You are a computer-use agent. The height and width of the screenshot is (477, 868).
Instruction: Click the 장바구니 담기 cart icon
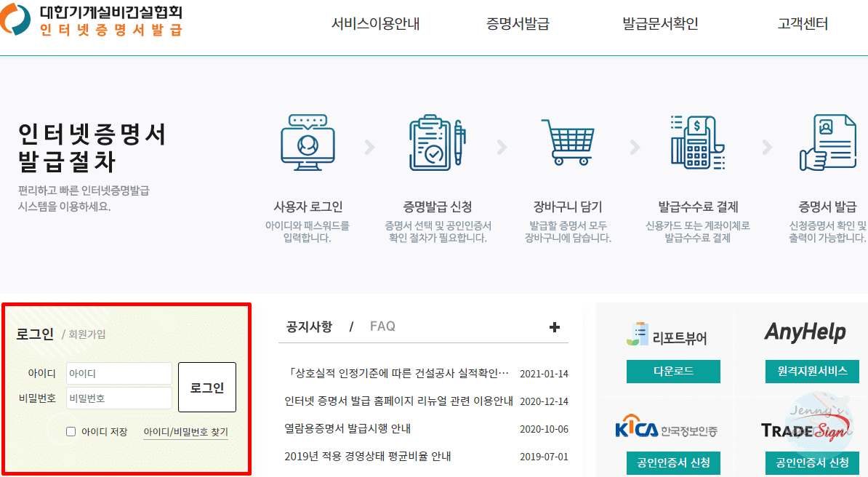point(568,143)
